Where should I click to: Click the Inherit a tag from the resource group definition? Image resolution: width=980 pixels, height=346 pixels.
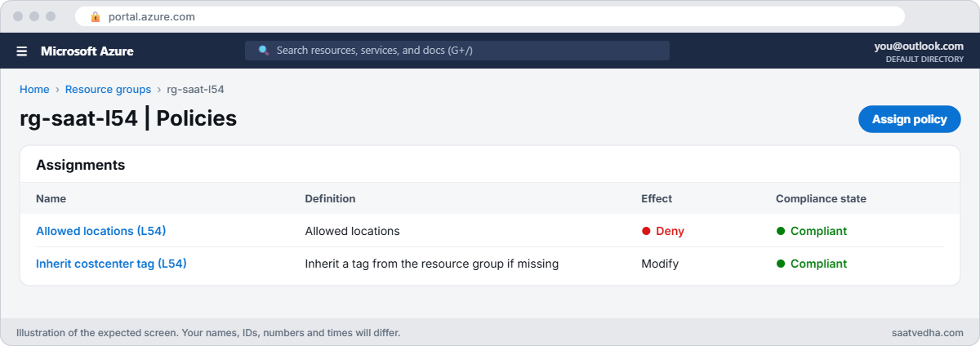pos(431,264)
